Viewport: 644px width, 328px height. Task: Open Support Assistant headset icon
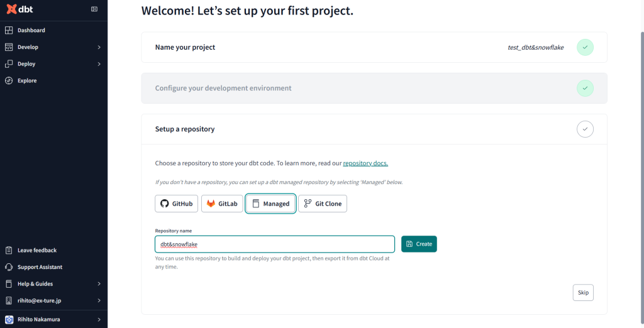(x=9, y=267)
